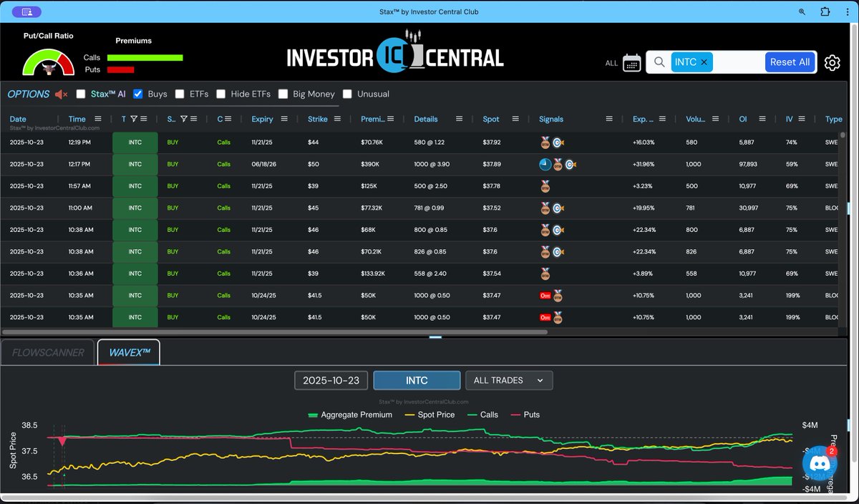Open the C column menu icon

click(229, 119)
